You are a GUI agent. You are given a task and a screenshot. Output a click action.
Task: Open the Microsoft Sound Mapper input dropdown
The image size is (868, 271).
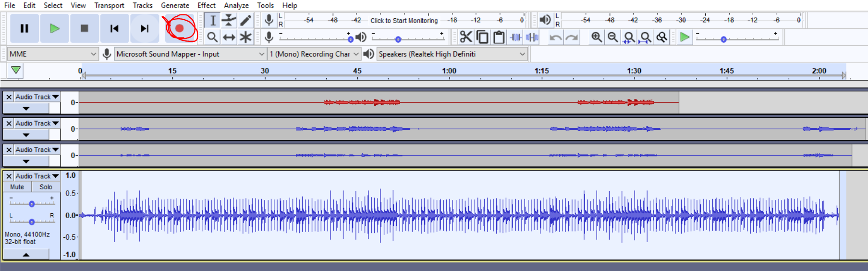[x=190, y=54]
